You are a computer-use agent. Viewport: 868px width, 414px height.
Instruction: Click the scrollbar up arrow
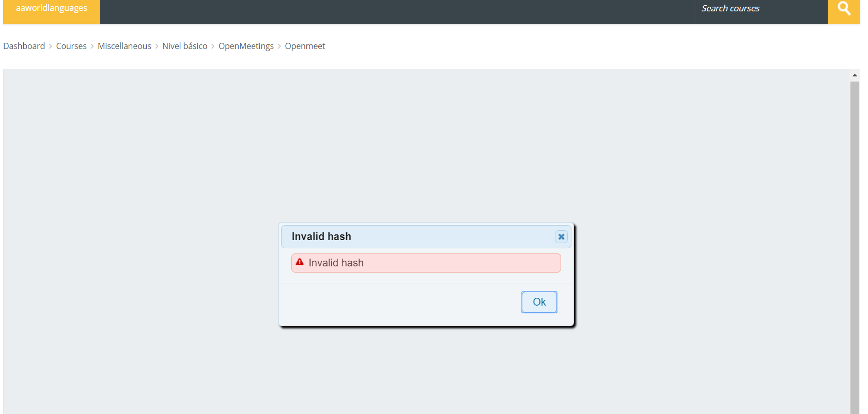click(x=855, y=75)
